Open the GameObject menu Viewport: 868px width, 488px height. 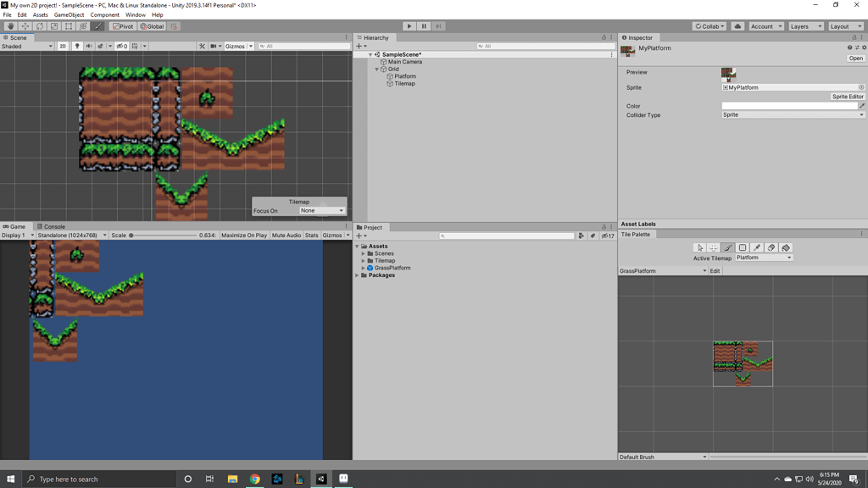click(68, 14)
